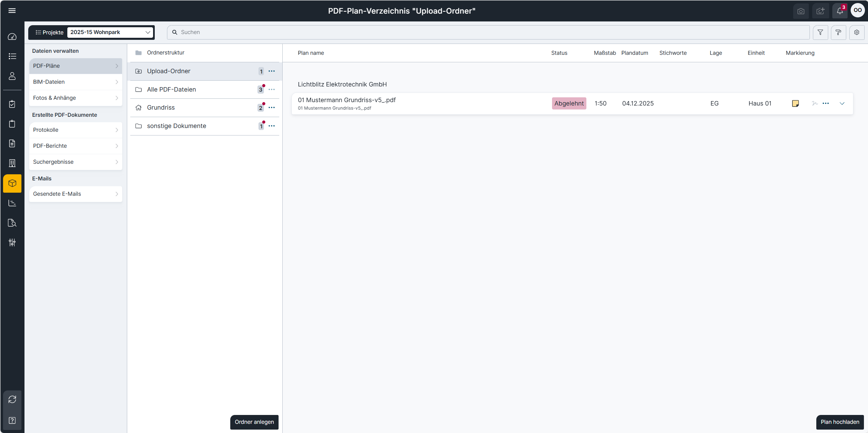Open Upload-Ordner three-dot options menu
868x433 pixels.
click(x=271, y=71)
